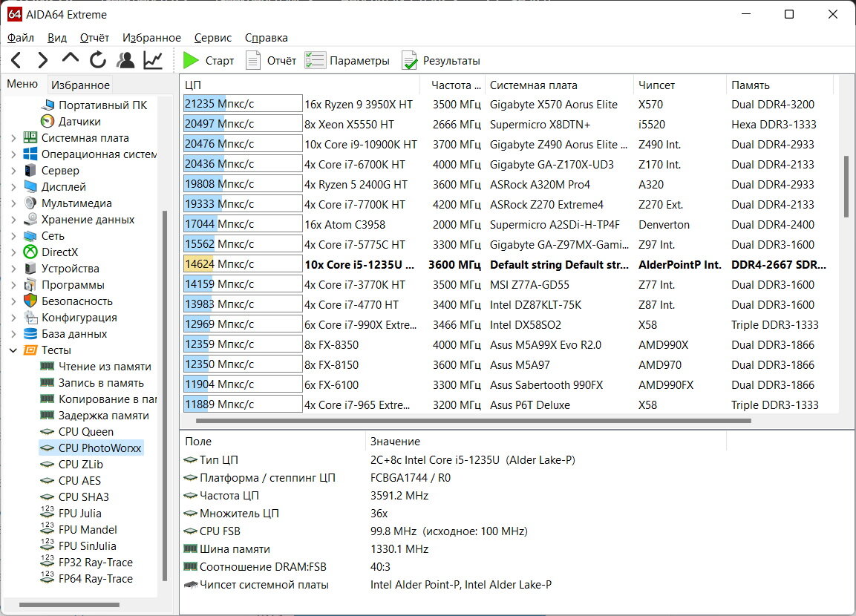The height and width of the screenshot is (616, 856).
Task: Click the Системная плата tree icon
Action: pyautogui.click(x=30, y=137)
